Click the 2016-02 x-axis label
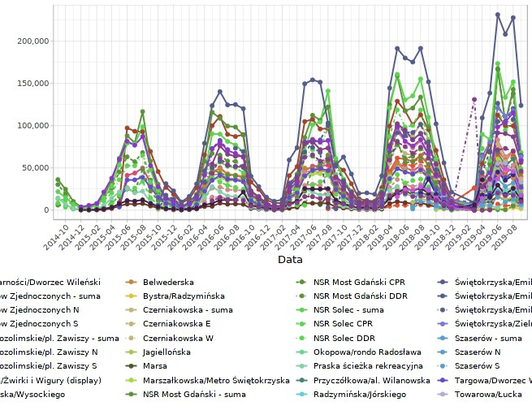Image resolution: width=532 pixels, height=406 pixels. [x=180, y=237]
